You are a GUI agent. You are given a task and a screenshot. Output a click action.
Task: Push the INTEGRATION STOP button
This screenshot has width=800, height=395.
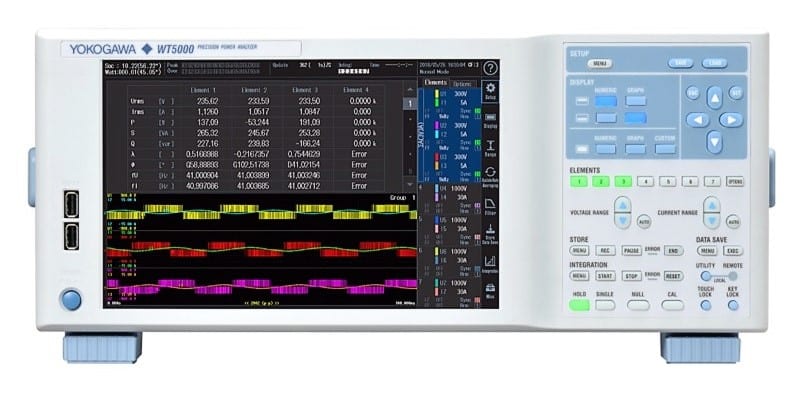click(631, 276)
